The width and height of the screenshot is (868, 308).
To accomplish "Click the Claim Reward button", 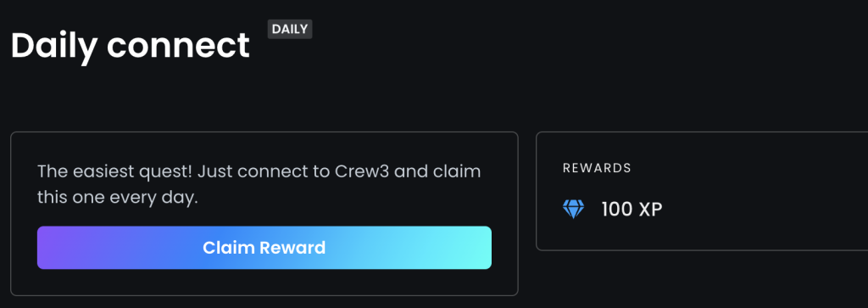I will click(x=264, y=248).
